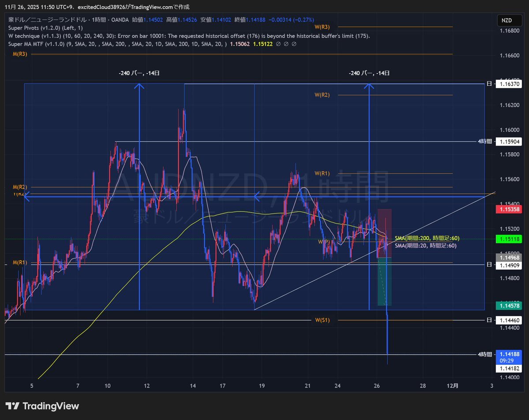Screen dimensions: 529x420
Task: Click the TradingView logo
Action: point(42,406)
